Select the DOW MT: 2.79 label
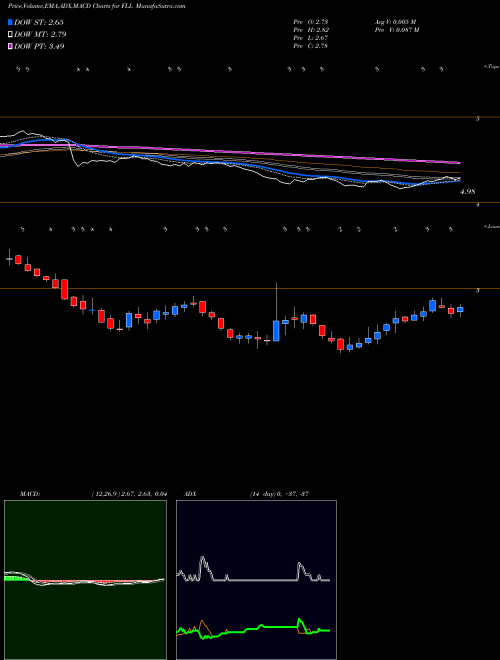This screenshot has width=500, height=660. click(x=40, y=34)
